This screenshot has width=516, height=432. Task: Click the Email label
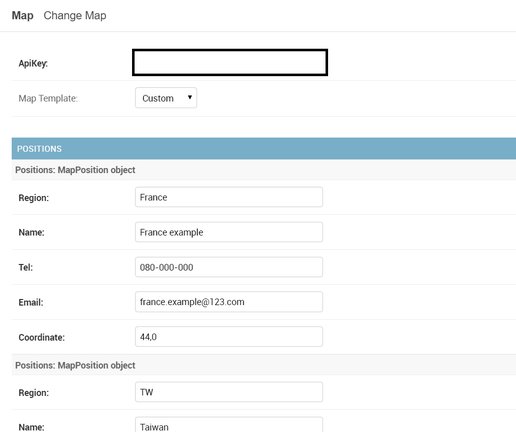(x=31, y=303)
